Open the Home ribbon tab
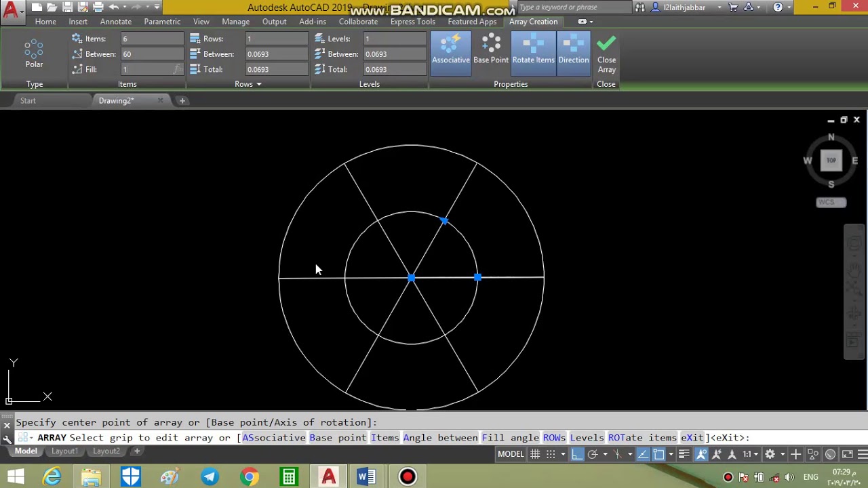The height and width of the screenshot is (488, 868). click(x=45, y=22)
